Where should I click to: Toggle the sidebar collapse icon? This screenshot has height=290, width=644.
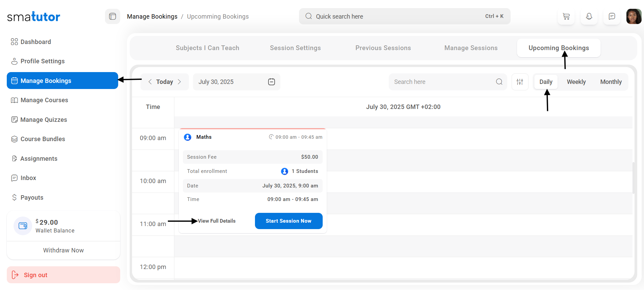[112, 17]
